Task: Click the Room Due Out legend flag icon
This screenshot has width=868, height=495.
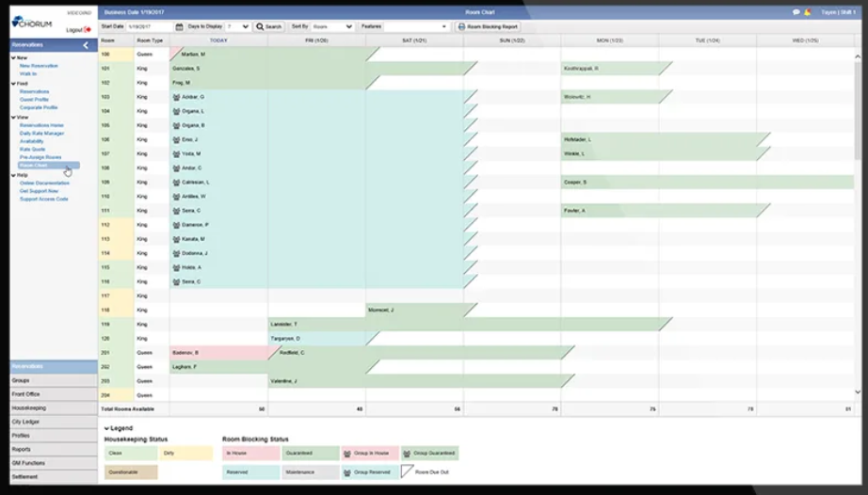Action: [x=407, y=471]
